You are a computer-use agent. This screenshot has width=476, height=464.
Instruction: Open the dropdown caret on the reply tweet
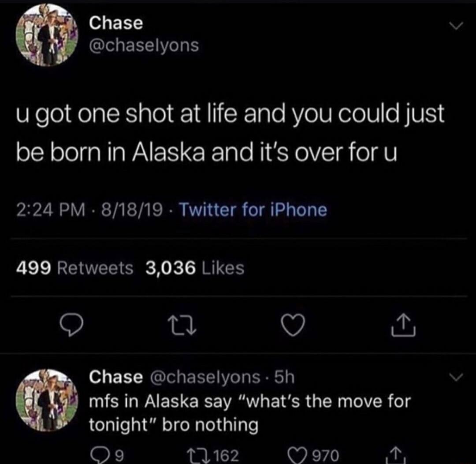coord(456,377)
